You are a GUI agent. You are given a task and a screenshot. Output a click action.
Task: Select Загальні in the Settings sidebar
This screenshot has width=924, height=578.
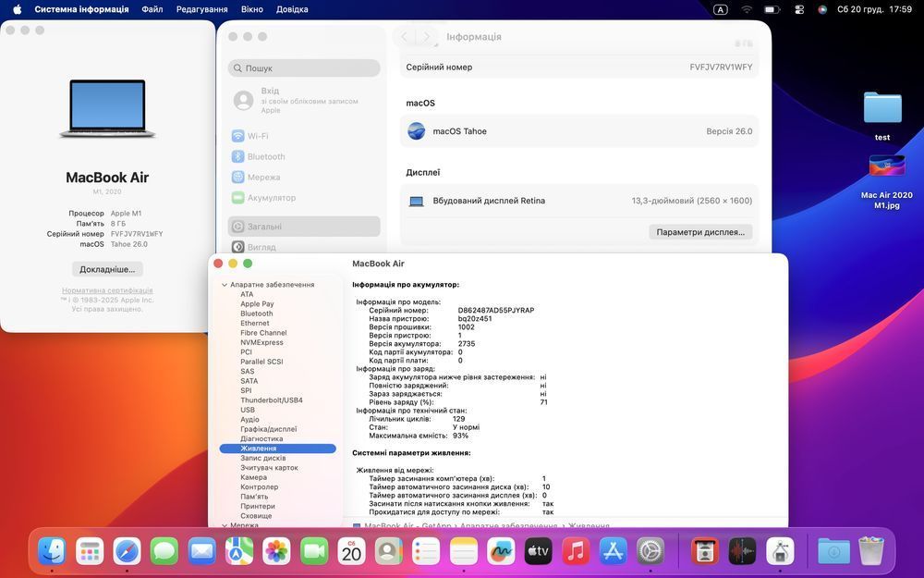point(304,227)
